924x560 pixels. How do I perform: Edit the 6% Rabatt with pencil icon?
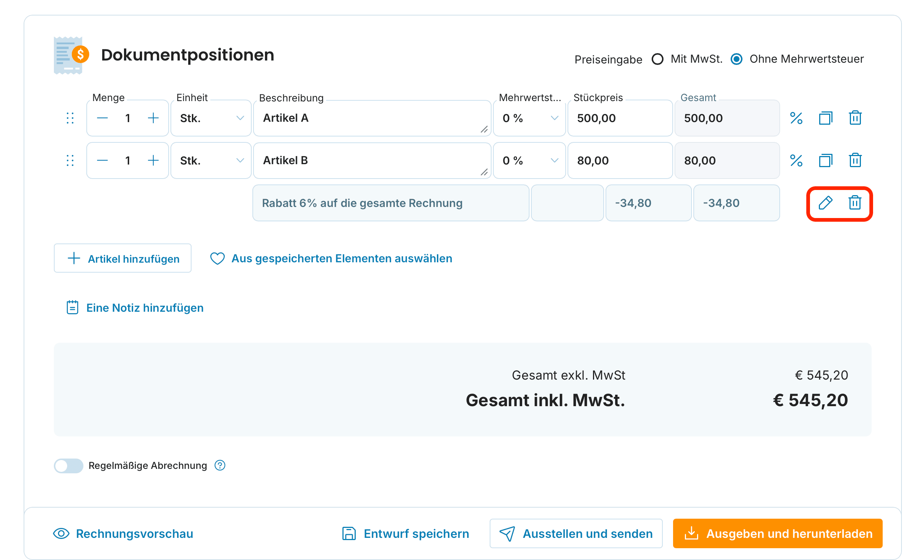[x=825, y=203]
